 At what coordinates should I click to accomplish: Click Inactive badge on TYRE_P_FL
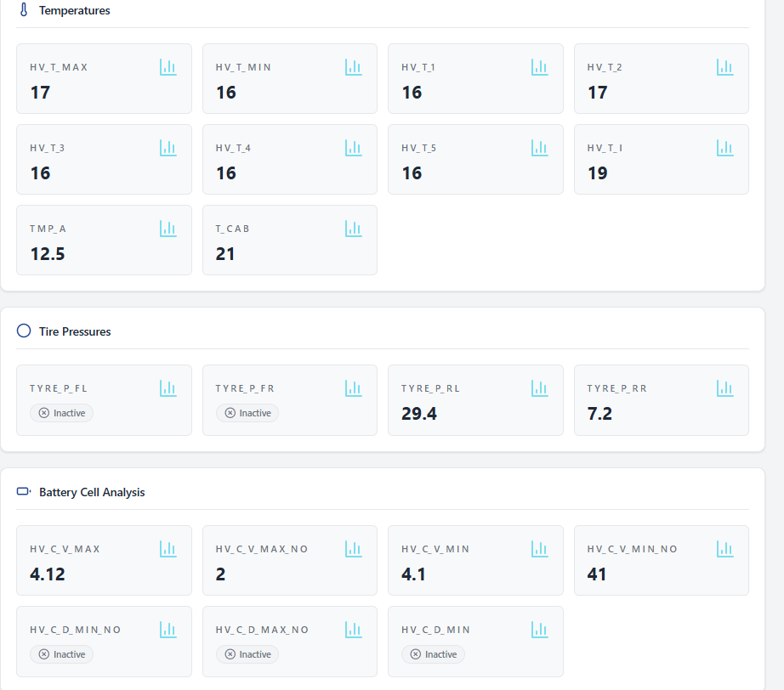pos(62,413)
